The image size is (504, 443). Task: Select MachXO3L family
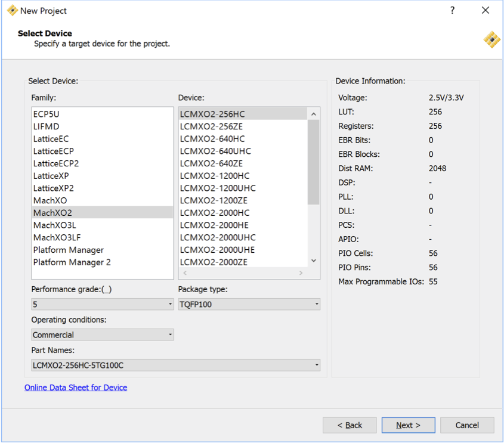tap(102, 225)
